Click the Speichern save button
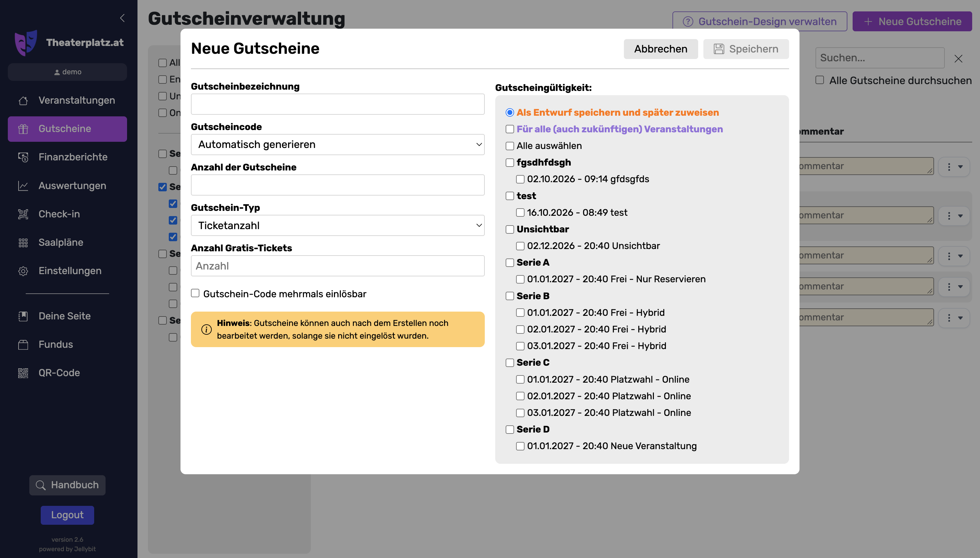Screen dimensions: 980x558 point(746,49)
